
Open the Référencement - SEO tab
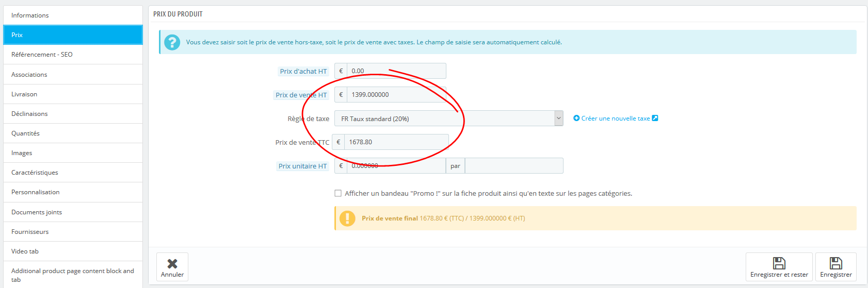(73, 55)
